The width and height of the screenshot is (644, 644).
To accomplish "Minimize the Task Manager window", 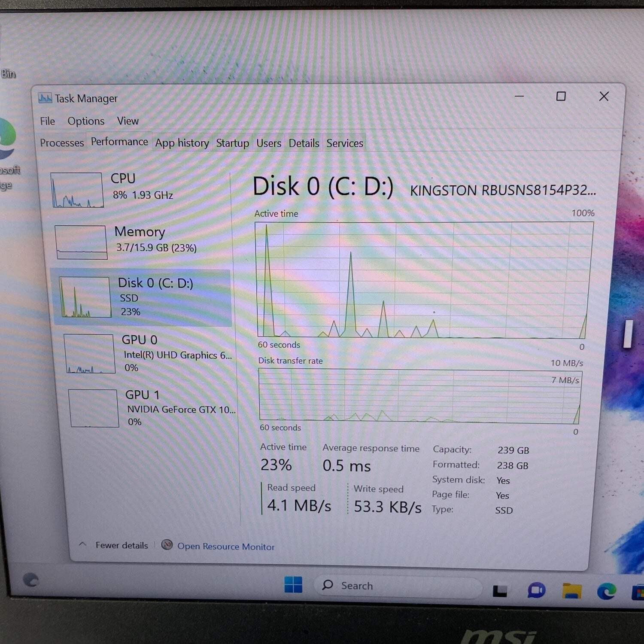I will coord(519,96).
